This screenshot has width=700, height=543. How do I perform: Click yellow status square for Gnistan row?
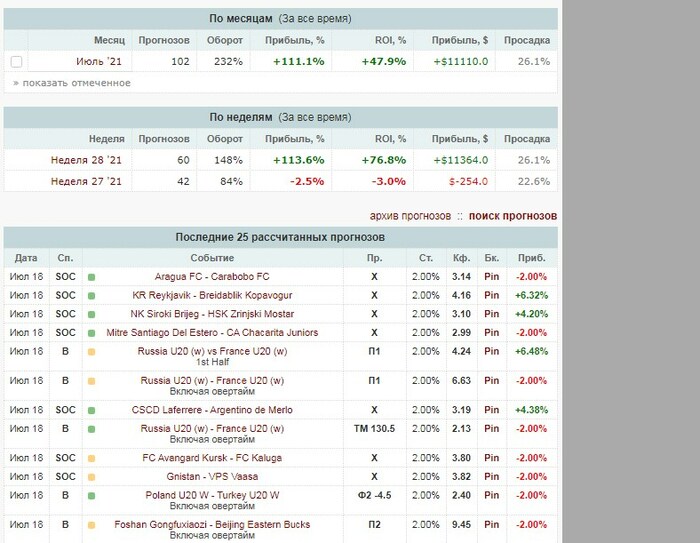point(92,477)
